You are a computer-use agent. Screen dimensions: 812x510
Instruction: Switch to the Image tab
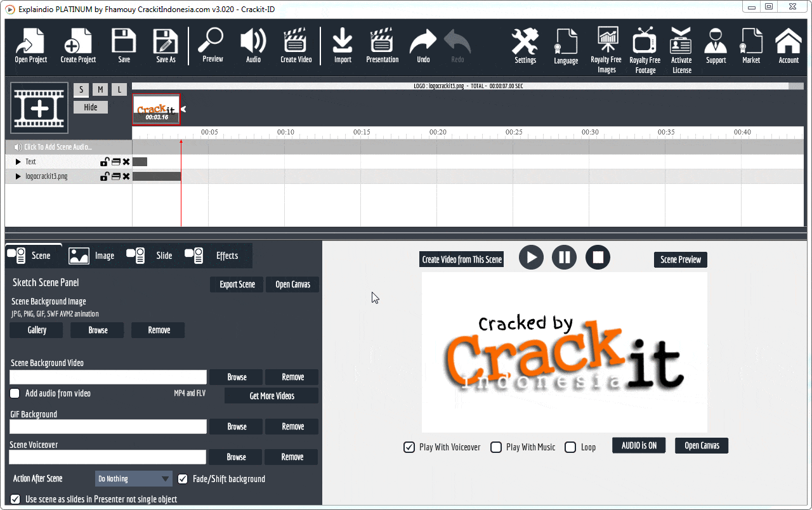(92, 256)
